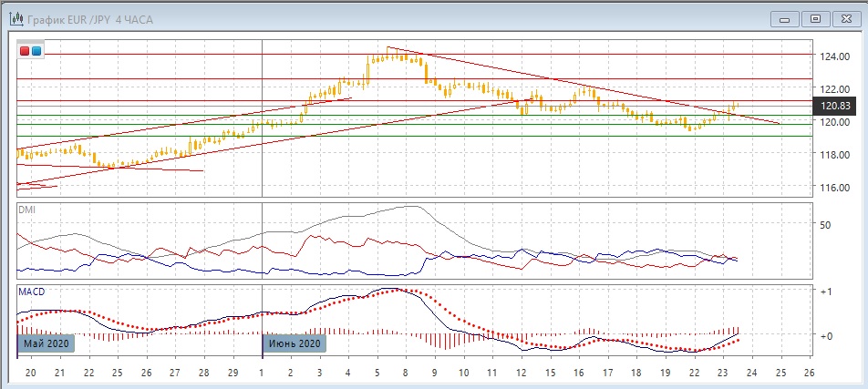The image size is (868, 389).
Task: Click the MACD indicator label
Action: click(x=32, y=292)
